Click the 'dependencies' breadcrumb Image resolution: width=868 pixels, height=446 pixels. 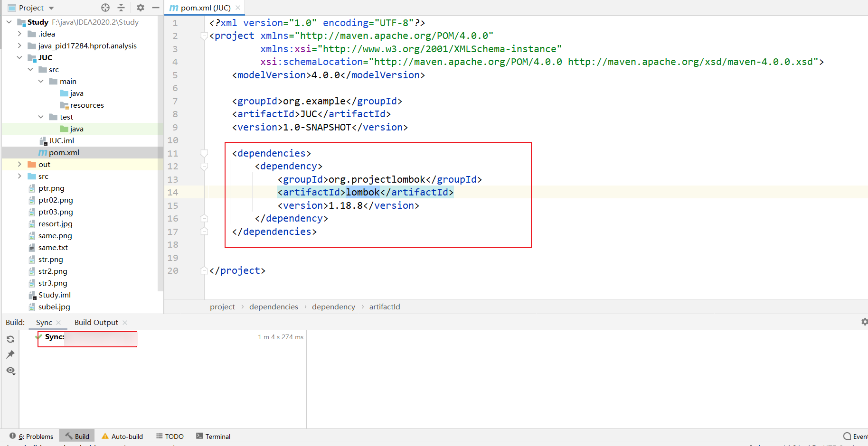pyautogui.click(x=274, y=307)
